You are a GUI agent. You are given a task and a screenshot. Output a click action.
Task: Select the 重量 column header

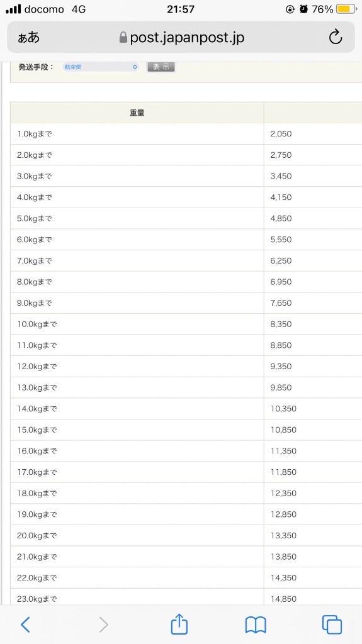[137, 113]
